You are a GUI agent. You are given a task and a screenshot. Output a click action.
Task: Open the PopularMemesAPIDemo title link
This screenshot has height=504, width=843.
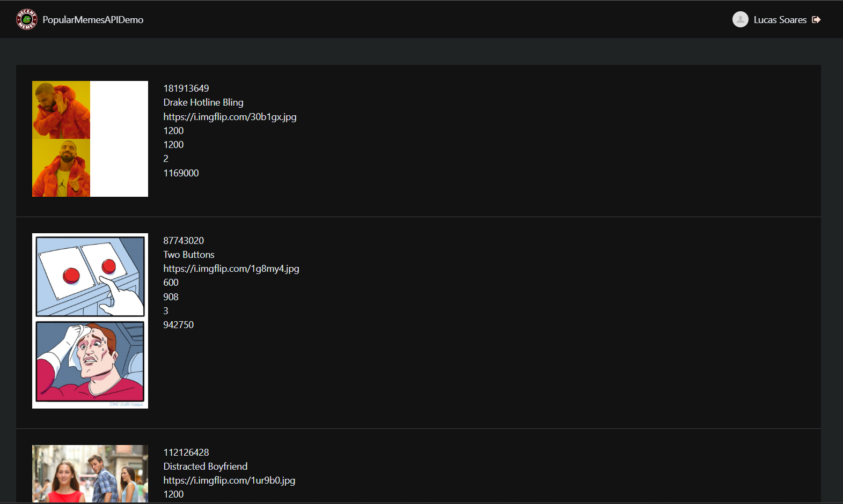(93, 20)
